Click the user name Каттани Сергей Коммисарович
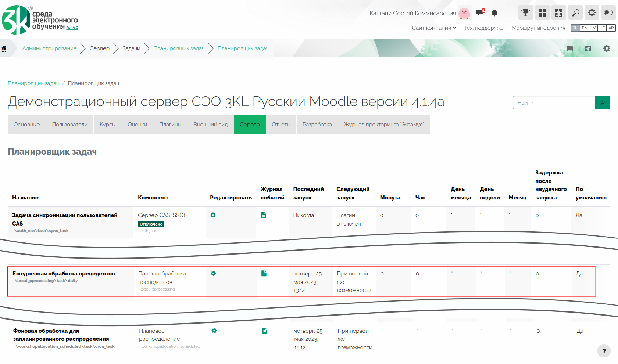 (412, 14)
